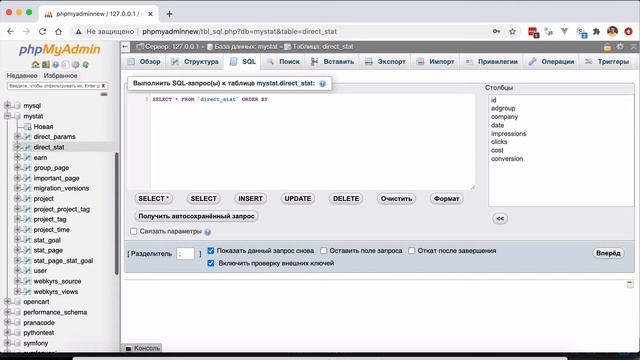Image resolution: width=640 pixels, height=360 pixels.
Task: Open Консоль at the bottom
Action: click(x=143, y=348)
